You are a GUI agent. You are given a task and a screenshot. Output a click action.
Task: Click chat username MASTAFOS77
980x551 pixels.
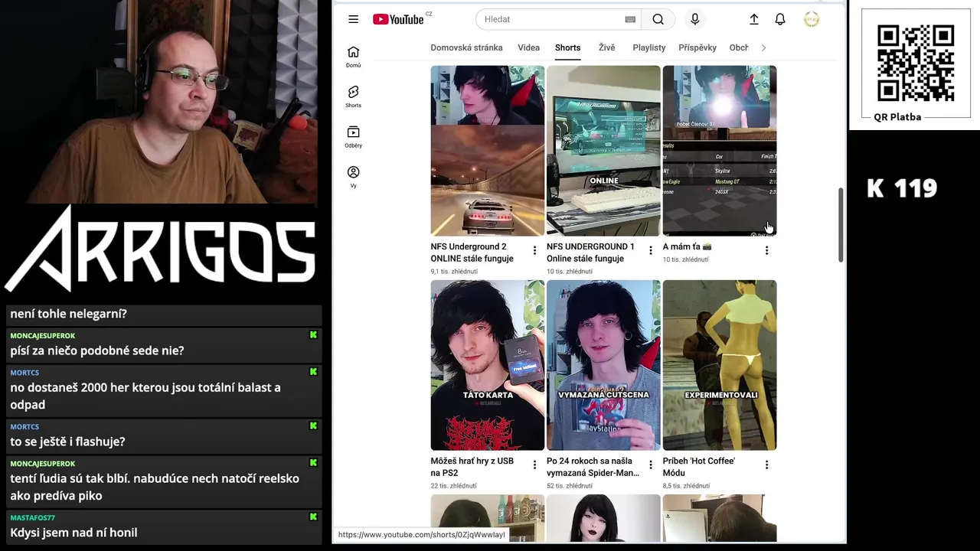tap(32, 518)
